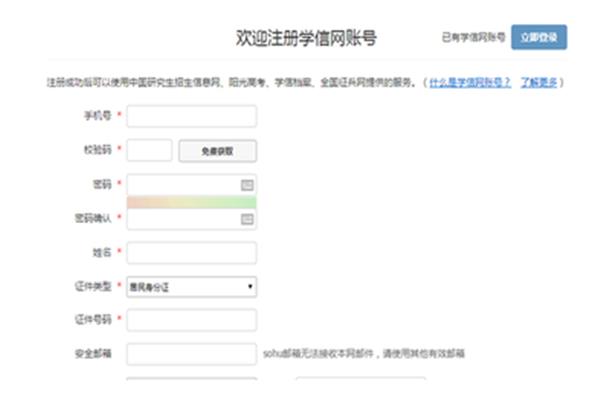600x400 pixels.
Task: Focus the 安全邮箱 email field
Action: coord(192,354)
